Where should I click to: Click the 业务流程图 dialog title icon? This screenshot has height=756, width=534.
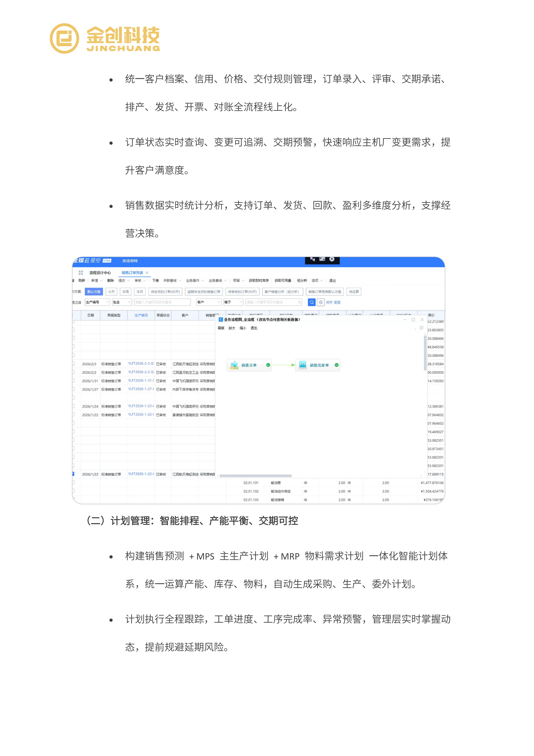221,319
